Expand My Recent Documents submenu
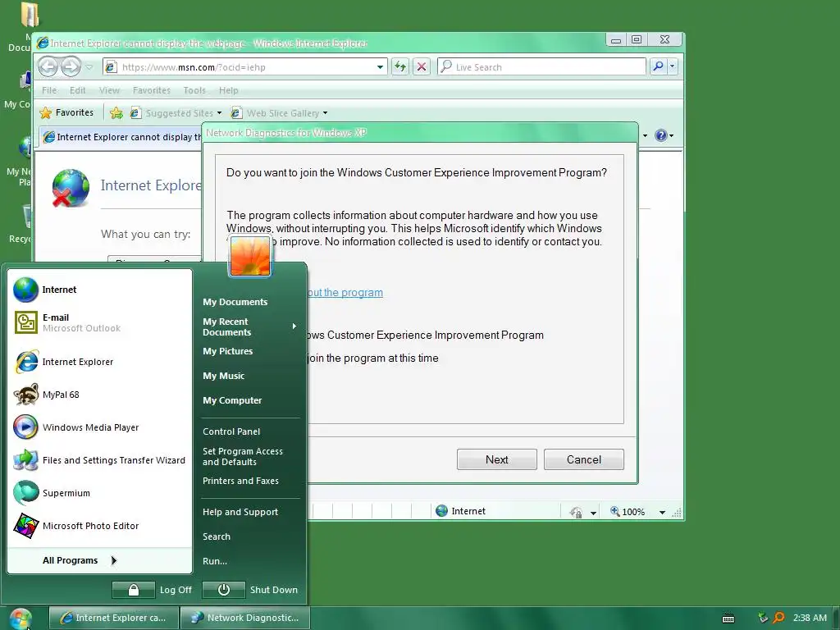This screenshot has width=840, height=630. pyautogui.click(x=294, y=326)
